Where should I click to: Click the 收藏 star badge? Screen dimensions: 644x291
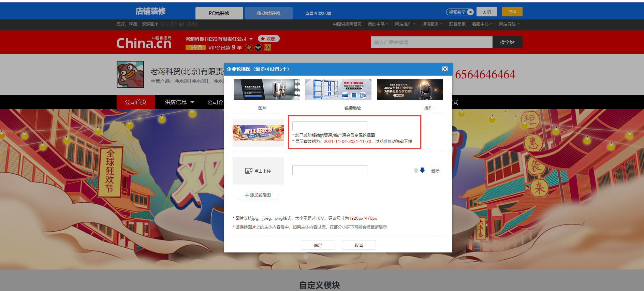268,39
